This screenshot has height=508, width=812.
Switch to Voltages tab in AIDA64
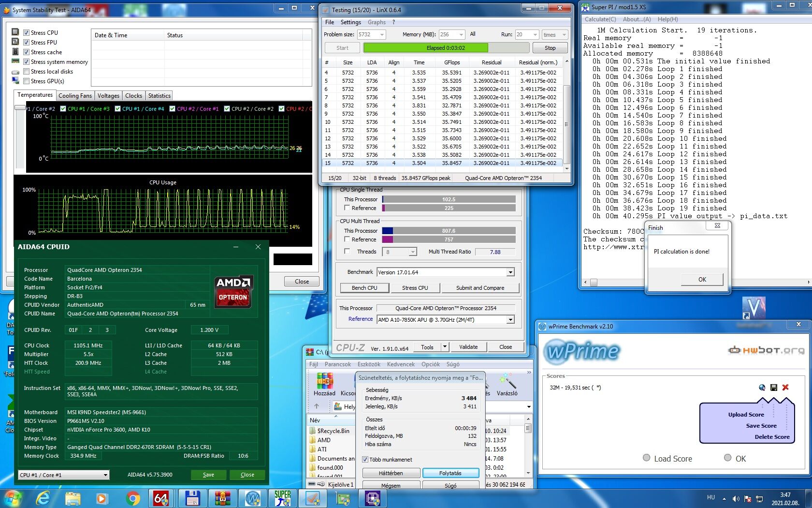pos(108,96)
